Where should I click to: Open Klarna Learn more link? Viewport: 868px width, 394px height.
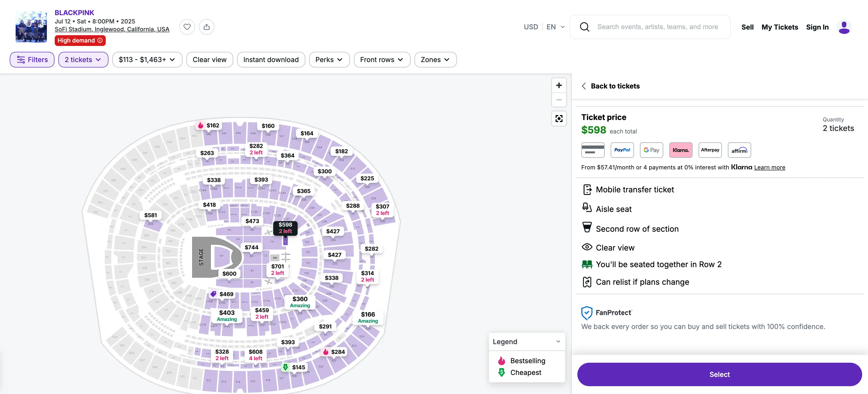click(x=769, y=167)
